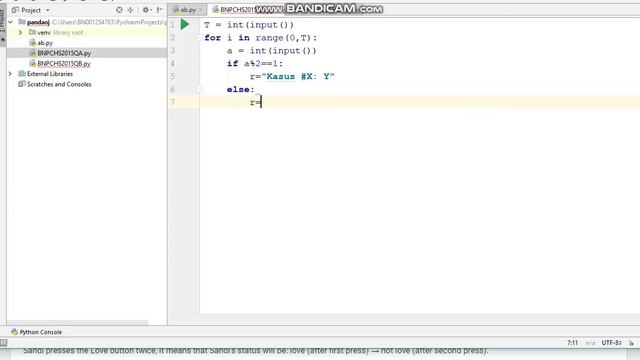640x360 pixels.
Task: Expand the venv folder
Action: 20,32
